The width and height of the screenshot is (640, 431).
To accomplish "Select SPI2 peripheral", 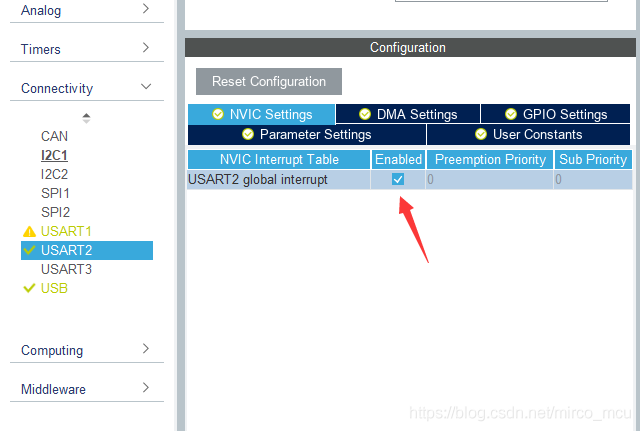I will [55, 212].
